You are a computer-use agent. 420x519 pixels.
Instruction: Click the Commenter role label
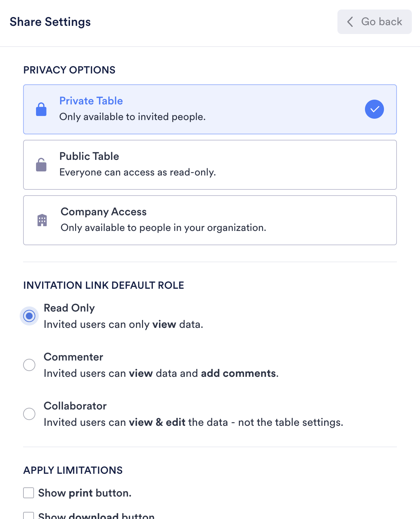tap(73, 357)
